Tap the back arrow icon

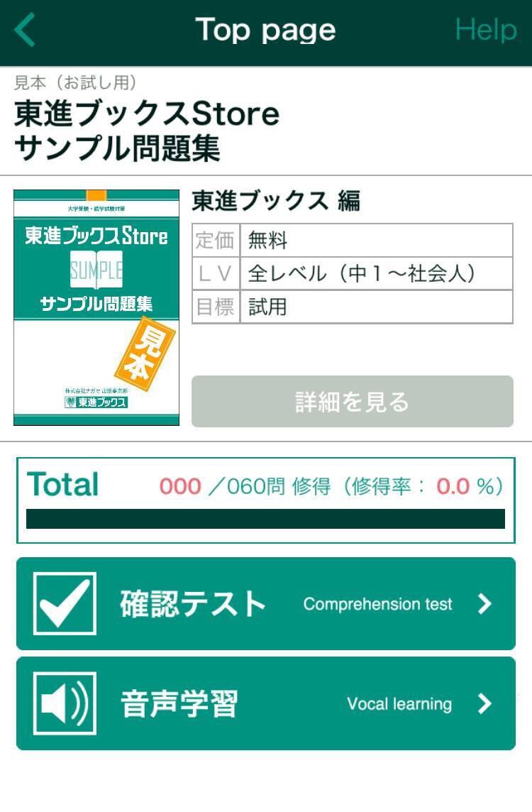(x=26, y=31)
